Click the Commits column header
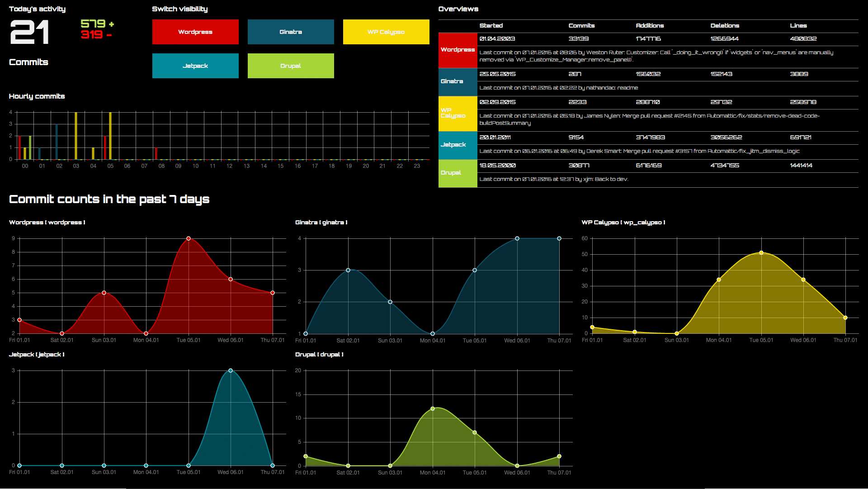The height and width of the screenshot is (489, 868). (x=581, y=26)
